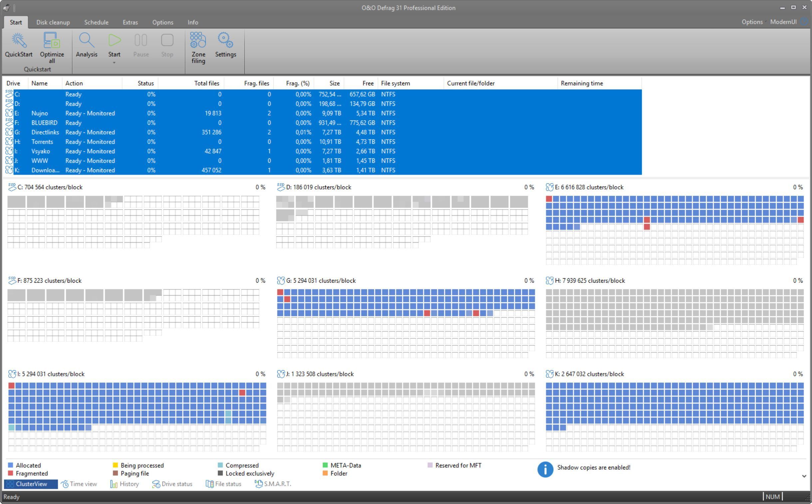This screenshot has width=812, height=504.
Task: Click the SSD icon beside D: cluster map title
Action: [x=281, y=187]
